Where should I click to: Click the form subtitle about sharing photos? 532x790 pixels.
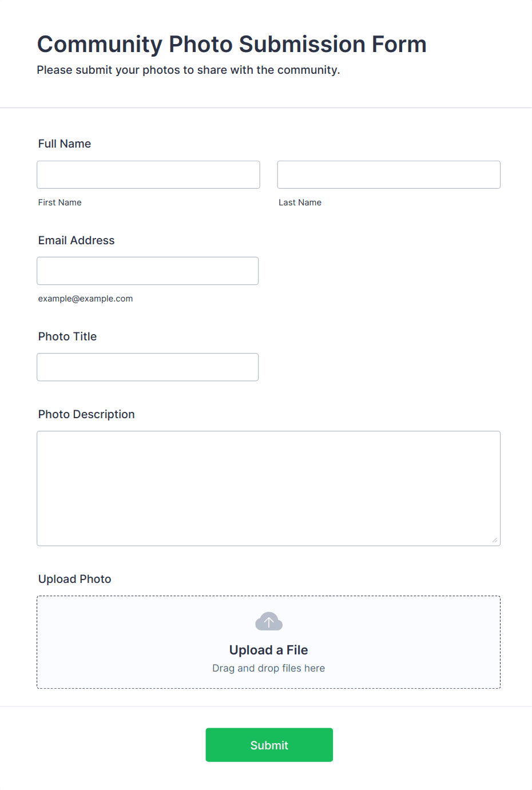pos(188,70)
